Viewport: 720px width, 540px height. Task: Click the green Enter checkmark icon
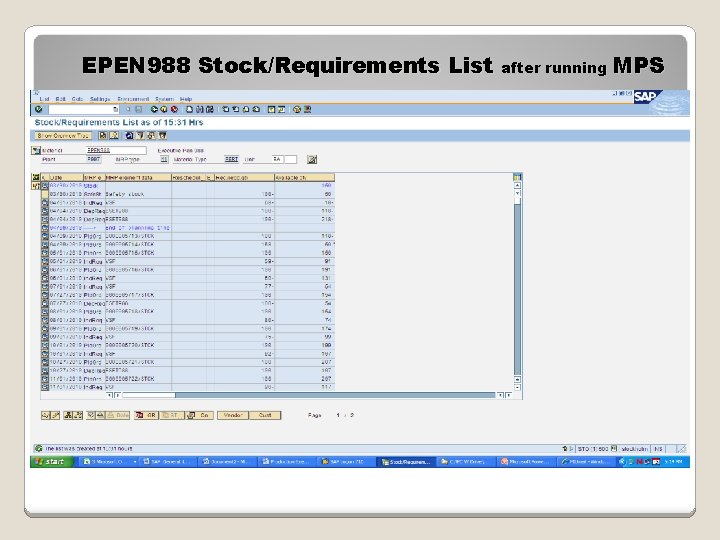[39, 109]
